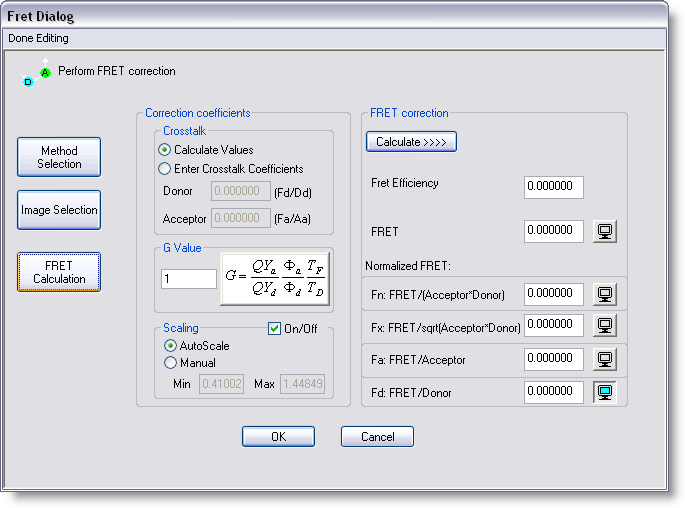This screenshot has width=685, height=508.
Task: Click display icon for Fn: FRET/(Acceptor*Donor)
Action: pyautogui.click(x=605, y=294)
